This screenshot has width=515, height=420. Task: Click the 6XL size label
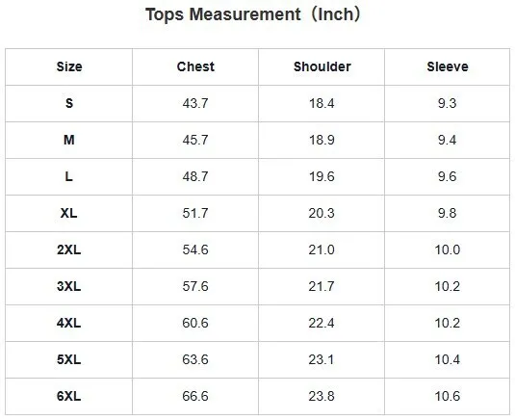coord(69,396)
